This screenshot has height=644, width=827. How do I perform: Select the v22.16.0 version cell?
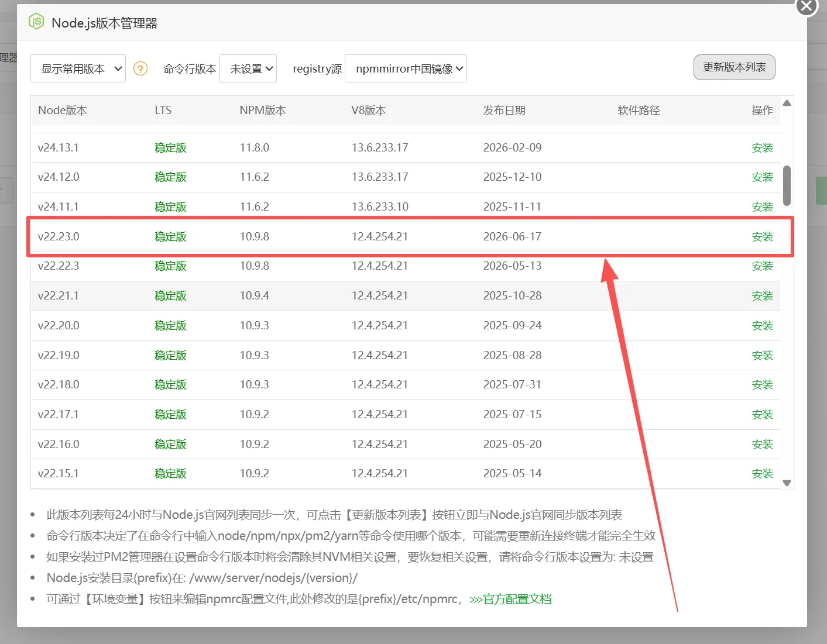click(59, 445)
